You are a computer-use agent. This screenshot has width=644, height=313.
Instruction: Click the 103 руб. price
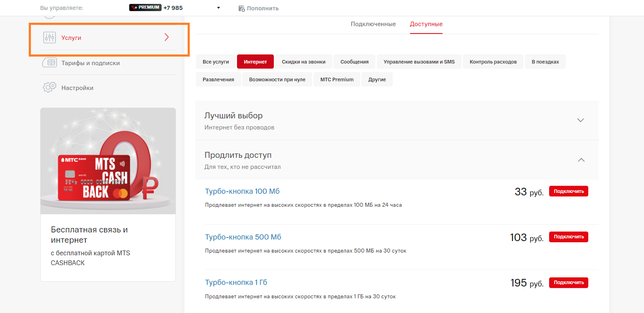[x=527, y=238]
